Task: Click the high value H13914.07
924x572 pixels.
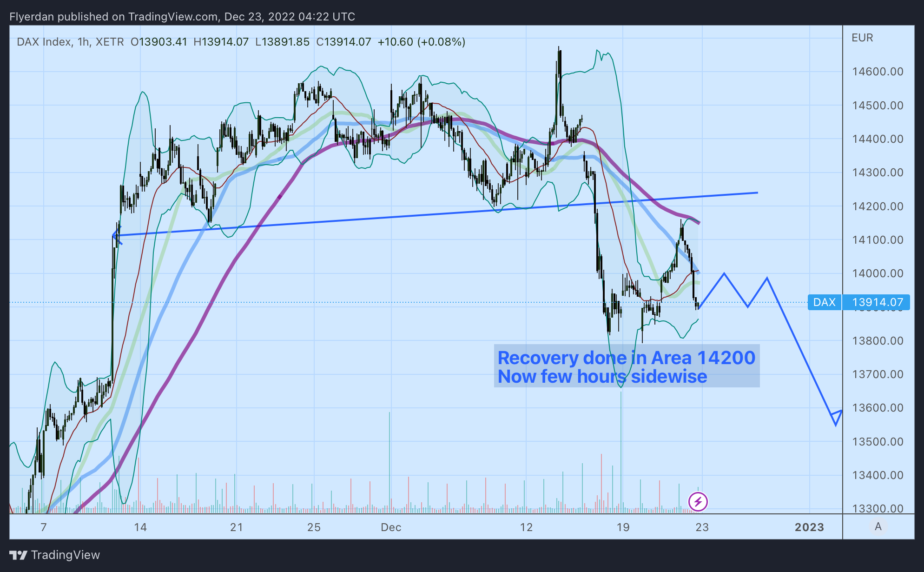Action: (221, 42)
